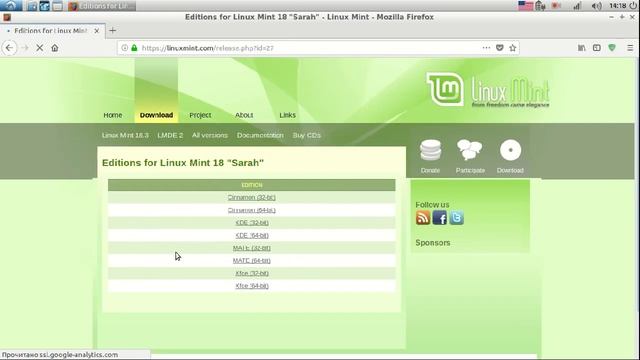Open Cinnamon (64-bit) edition link
This screenshot has height=360, width=640.
click(x=252, y=210)
